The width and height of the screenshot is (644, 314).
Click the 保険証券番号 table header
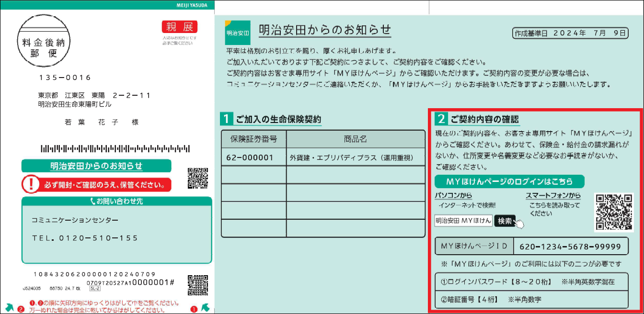[x=254, y=139]
